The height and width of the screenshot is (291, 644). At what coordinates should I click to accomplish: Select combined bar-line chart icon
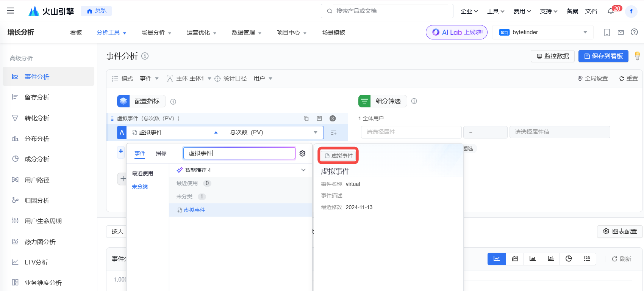[551, 259]
